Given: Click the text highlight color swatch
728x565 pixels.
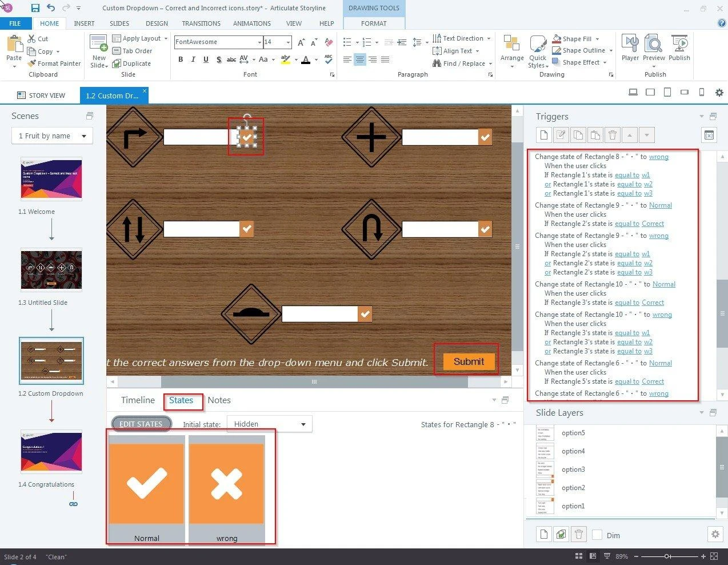Looking at the screenshot, I should click(285, 59).
